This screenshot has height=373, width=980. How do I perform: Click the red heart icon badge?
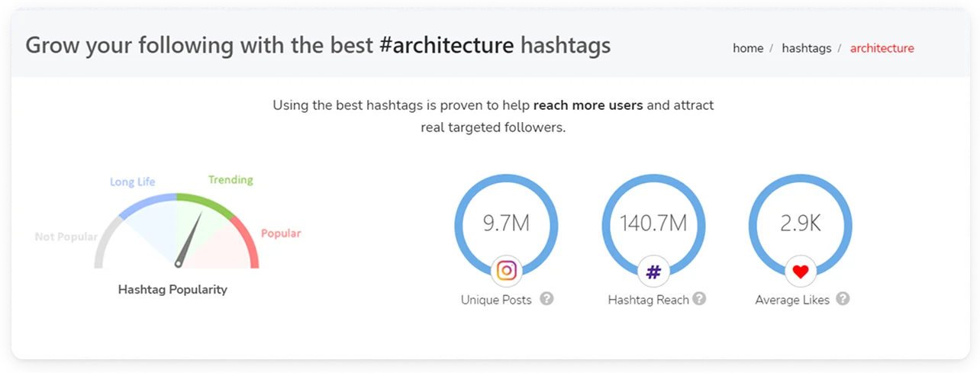click(800, 270)
